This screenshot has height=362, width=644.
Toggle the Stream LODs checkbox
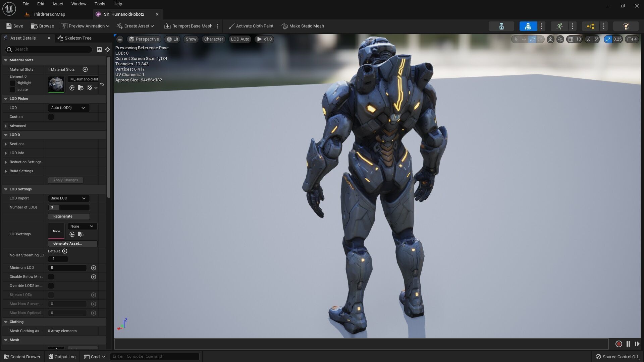pyautogui.click(x=51, y=295)
